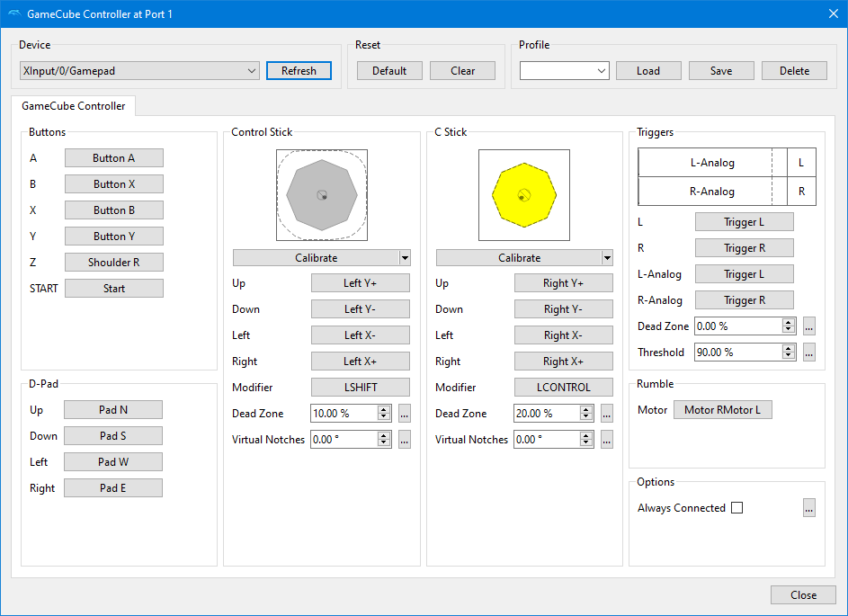Viewport: 848px width, 616px height.
Task: Click the Motor RMotor L rumble mapping
Action: tap(722, 410)
